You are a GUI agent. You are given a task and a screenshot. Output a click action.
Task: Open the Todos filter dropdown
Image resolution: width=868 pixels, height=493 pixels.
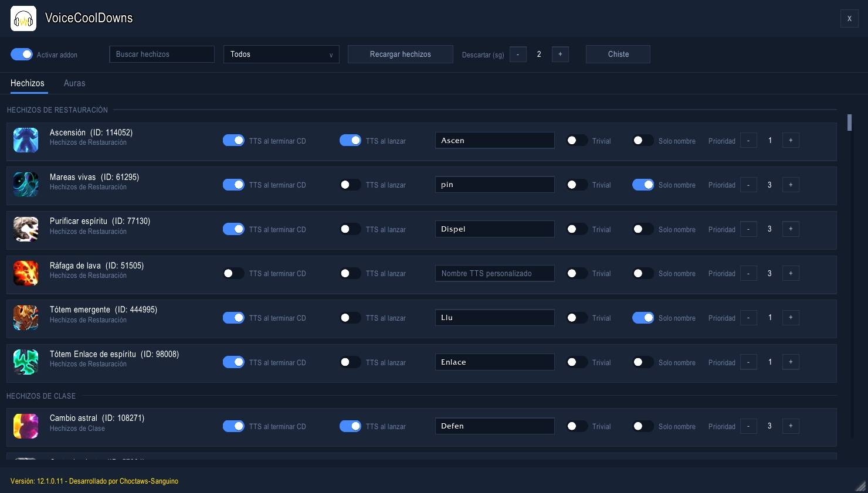click(x=282, y=55)
